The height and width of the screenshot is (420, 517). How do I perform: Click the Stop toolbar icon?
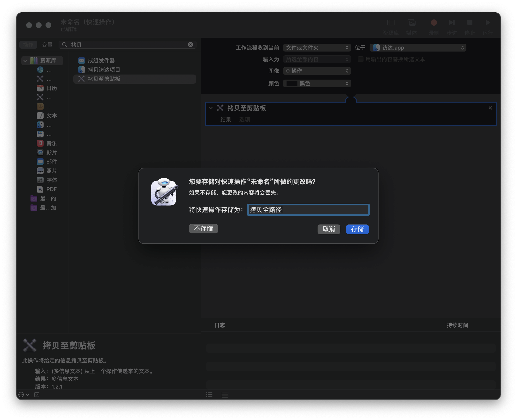(470, 23)
